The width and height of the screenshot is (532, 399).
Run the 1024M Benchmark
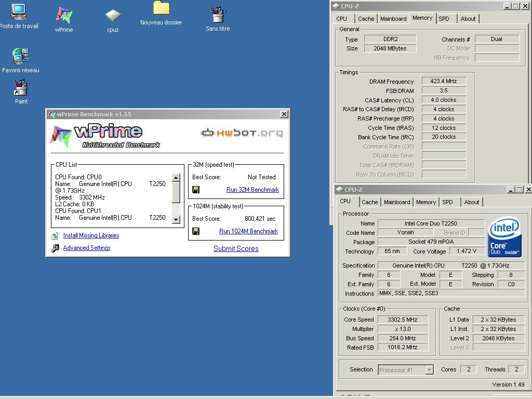pos(249,231)
